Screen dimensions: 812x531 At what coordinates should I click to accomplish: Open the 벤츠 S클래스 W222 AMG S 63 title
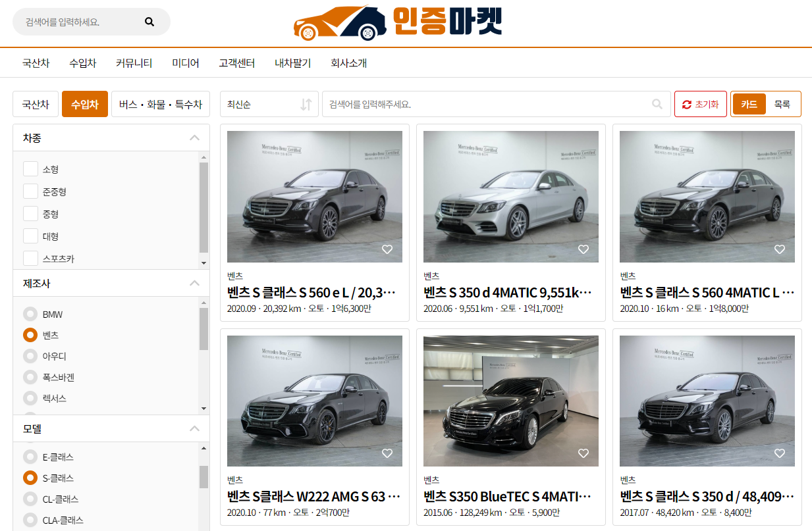pyautogui.click(x=314, y=496)
